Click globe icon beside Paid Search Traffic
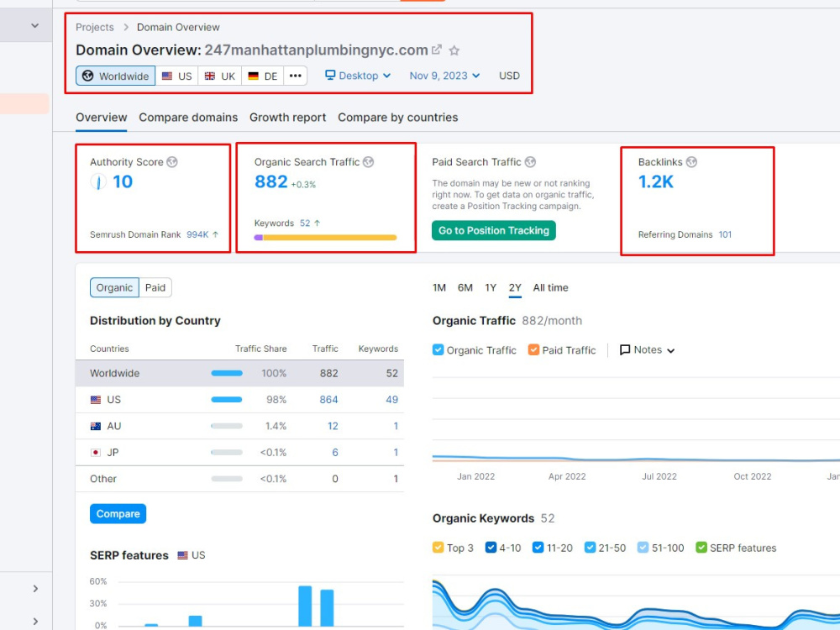 [x=530, y=162]
